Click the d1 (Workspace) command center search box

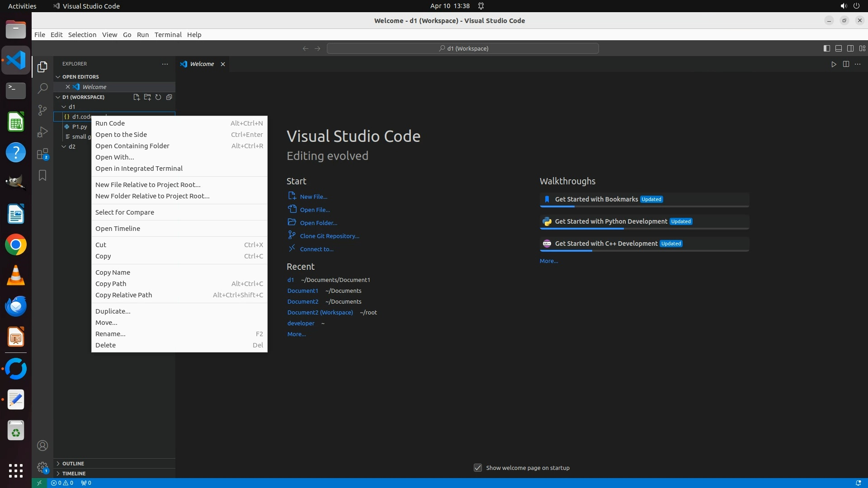(463, 48)
